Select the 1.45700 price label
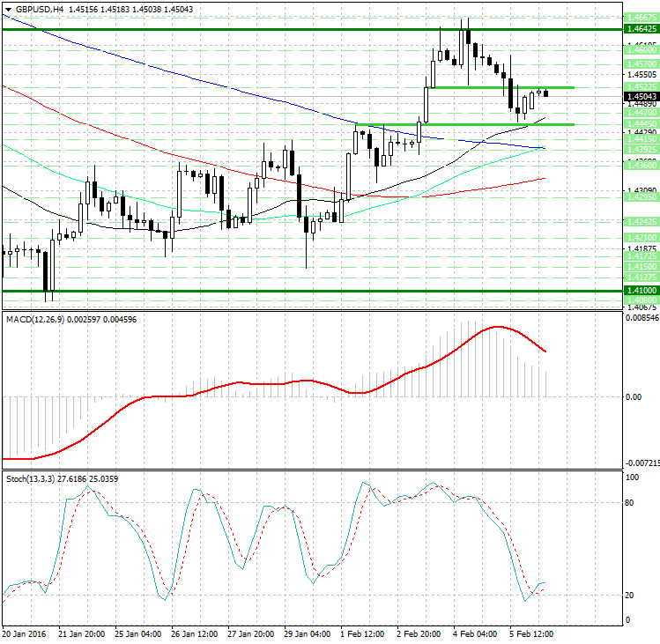The width and height of the screenshot is (660, 644). (641, 64)
